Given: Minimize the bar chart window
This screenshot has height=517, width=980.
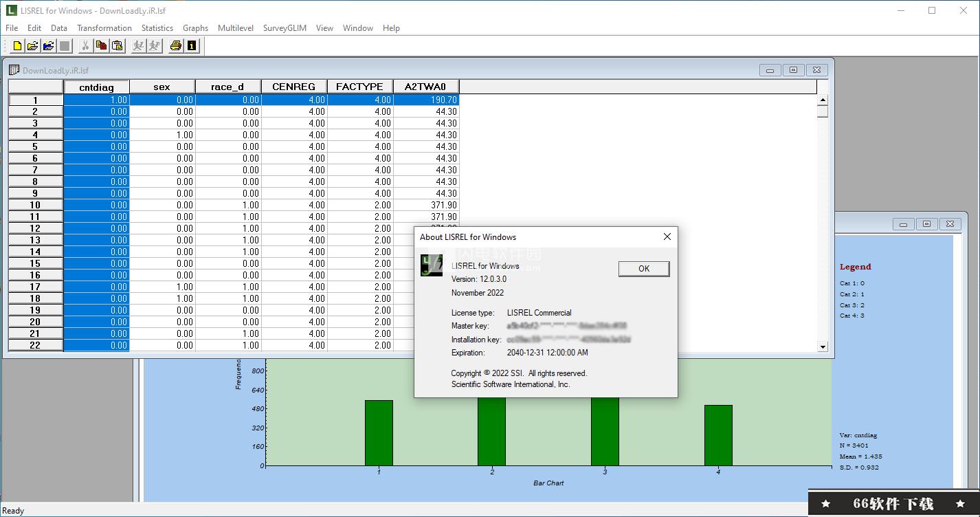Looking at the screenshot, I should 903,224.
